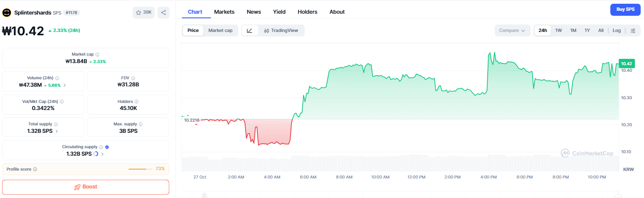The width and height of the screenshot is (644, 198).
Task: Expand Volume (24h) details chevron
Action: pyautogui.click(x=64, y=85)
